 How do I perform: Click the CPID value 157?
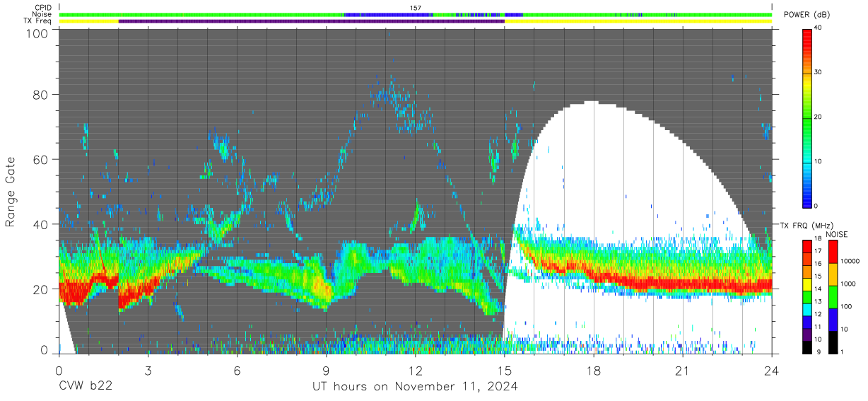[x=416, y=8]
